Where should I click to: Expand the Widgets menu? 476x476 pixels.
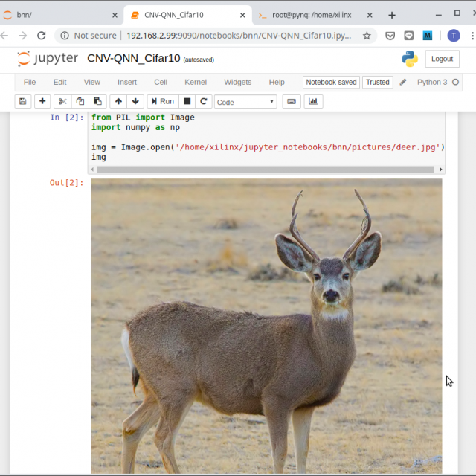pos(237,82)
